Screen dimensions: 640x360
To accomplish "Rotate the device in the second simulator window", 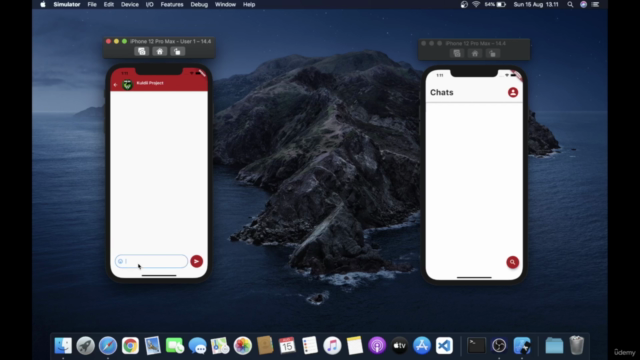I will point(492,53).
